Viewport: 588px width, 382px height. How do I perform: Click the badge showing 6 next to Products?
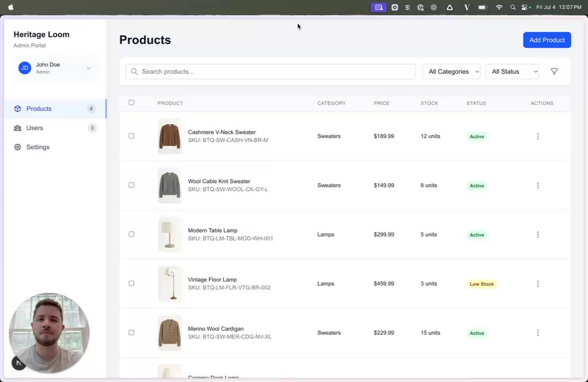click(91, 109)
